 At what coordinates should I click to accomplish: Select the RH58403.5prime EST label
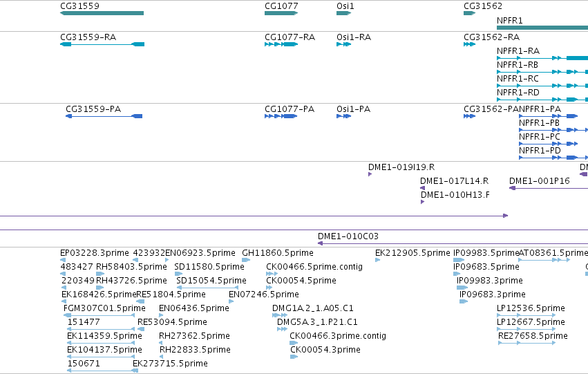131,267
